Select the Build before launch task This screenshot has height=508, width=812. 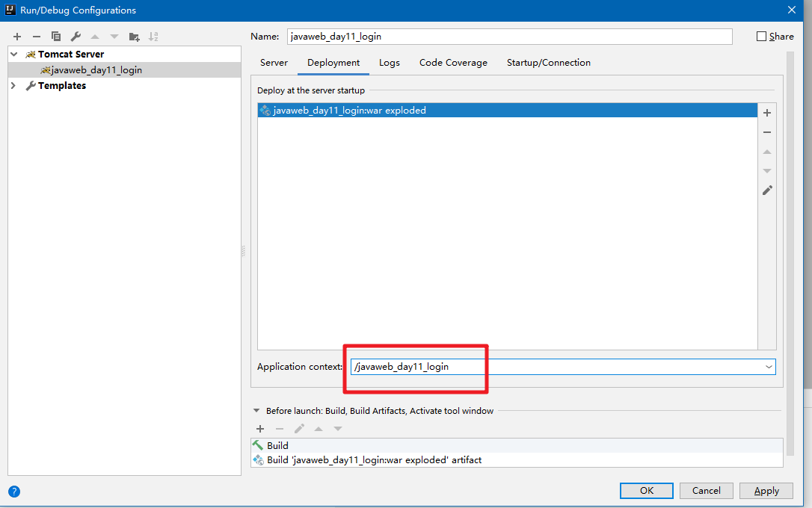pyautogui.click(x=517, y=445)
